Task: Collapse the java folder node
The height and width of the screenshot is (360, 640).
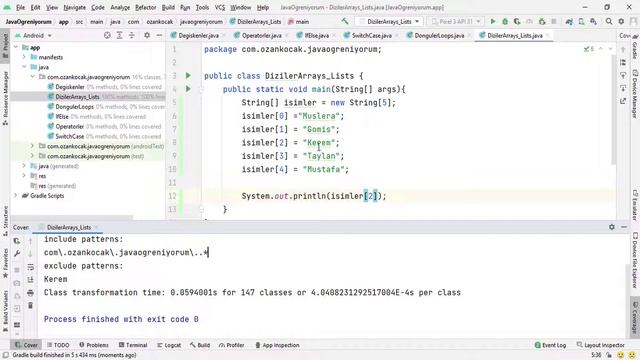Action: [24, 67]
